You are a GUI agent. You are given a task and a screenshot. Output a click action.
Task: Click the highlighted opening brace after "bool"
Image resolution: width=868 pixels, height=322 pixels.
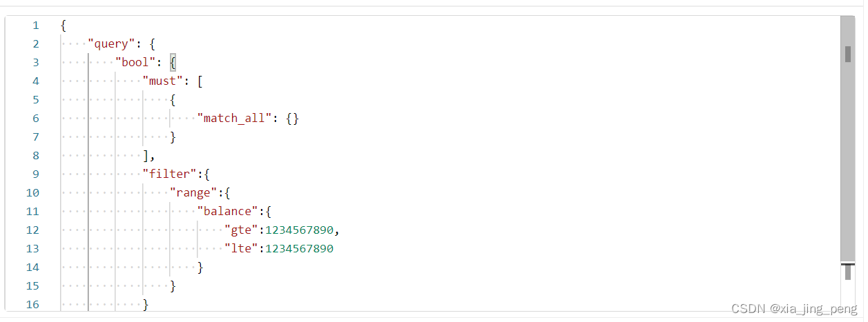[173, 63]
